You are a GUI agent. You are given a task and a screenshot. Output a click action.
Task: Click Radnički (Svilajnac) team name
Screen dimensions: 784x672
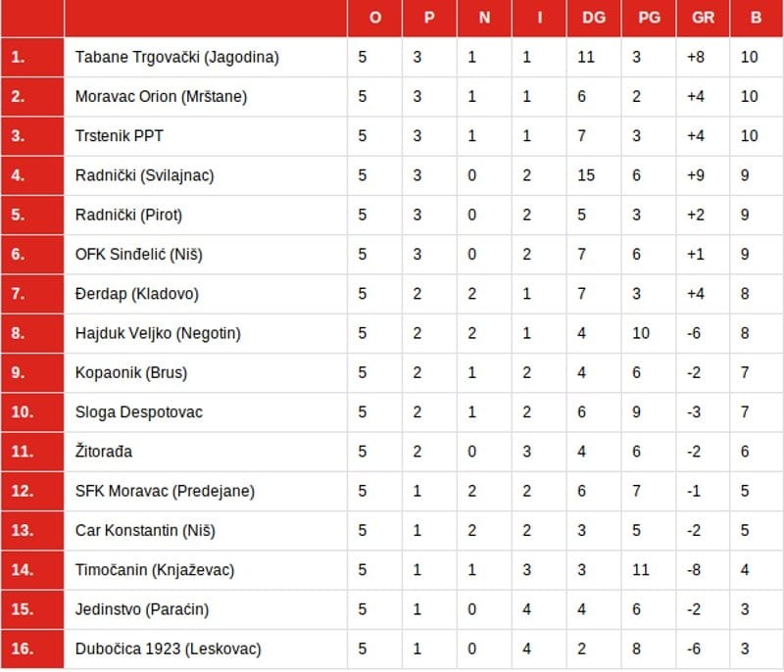[144, 175]
